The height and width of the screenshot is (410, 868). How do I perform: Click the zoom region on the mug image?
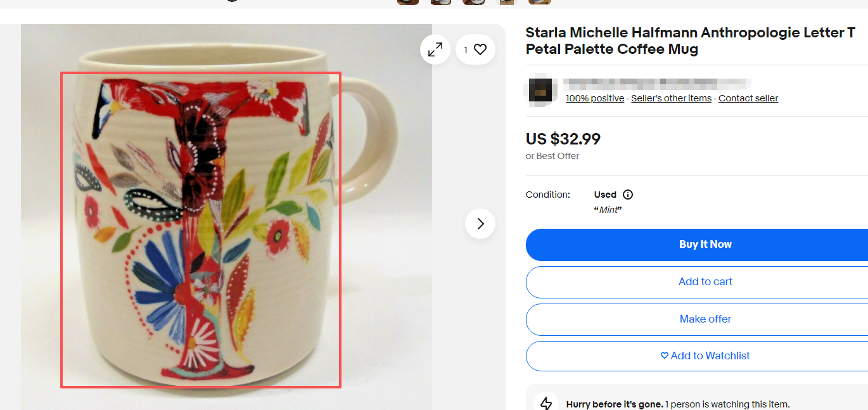pos(201,228)
